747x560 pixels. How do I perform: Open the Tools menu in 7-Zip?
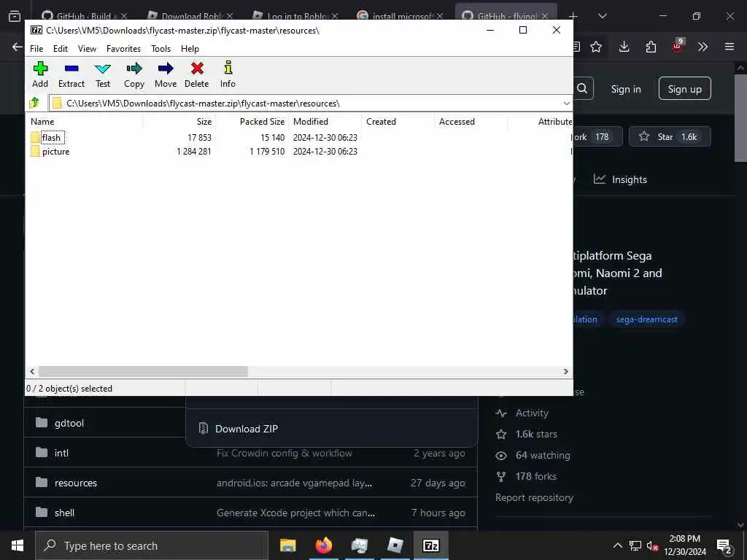click(x=160, y=49)
